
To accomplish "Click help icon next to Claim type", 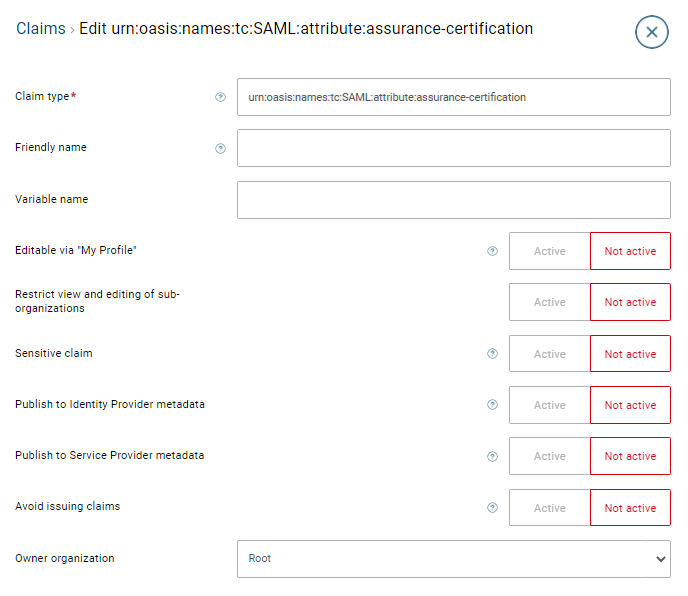I will pyautogui.click(x=220, y=97).
